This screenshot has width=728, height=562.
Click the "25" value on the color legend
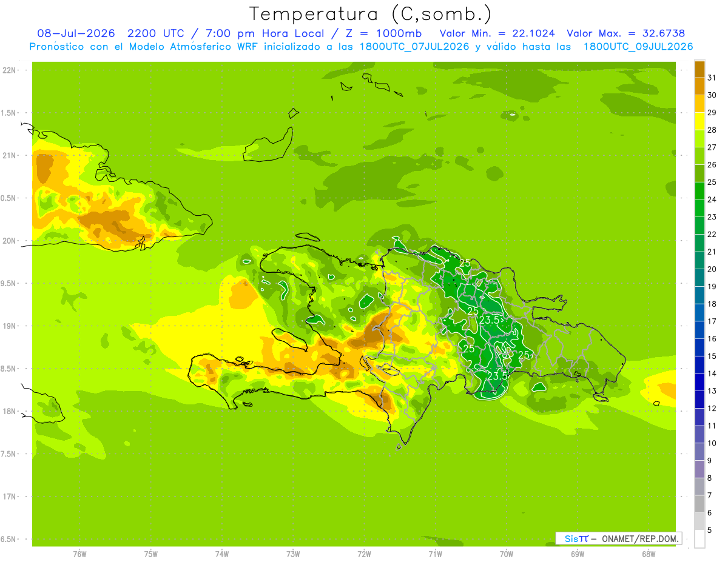[712, 182]
